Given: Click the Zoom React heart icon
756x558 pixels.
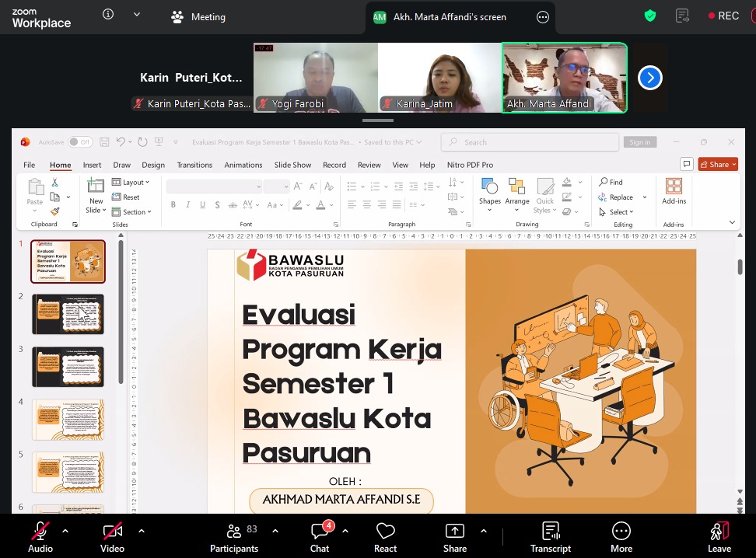Looking at the screenshot, I should pyautogui.click(x=385, y=531).
